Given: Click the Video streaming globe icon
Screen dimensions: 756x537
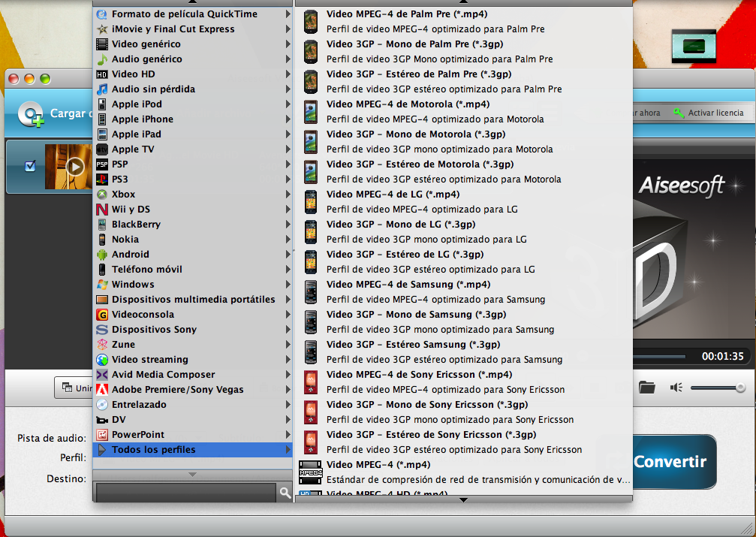Looking at the screenshot, I should coord(102,360).
